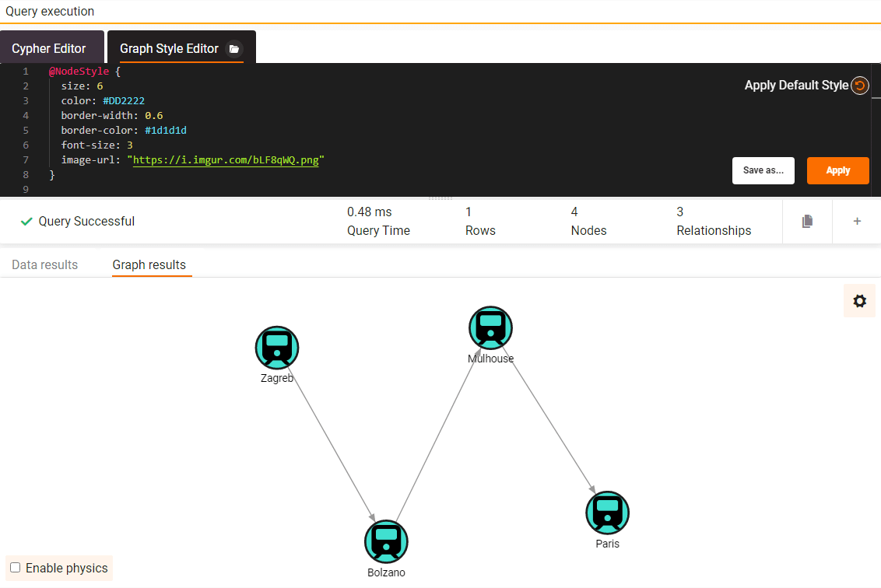
Task: Apply the node style changes
Action: (837, 170)
